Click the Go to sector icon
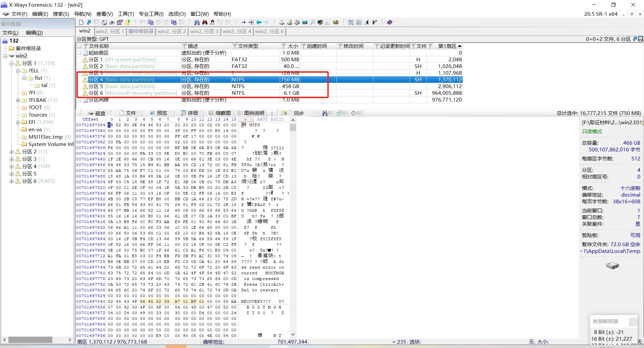 pos(251,22)
